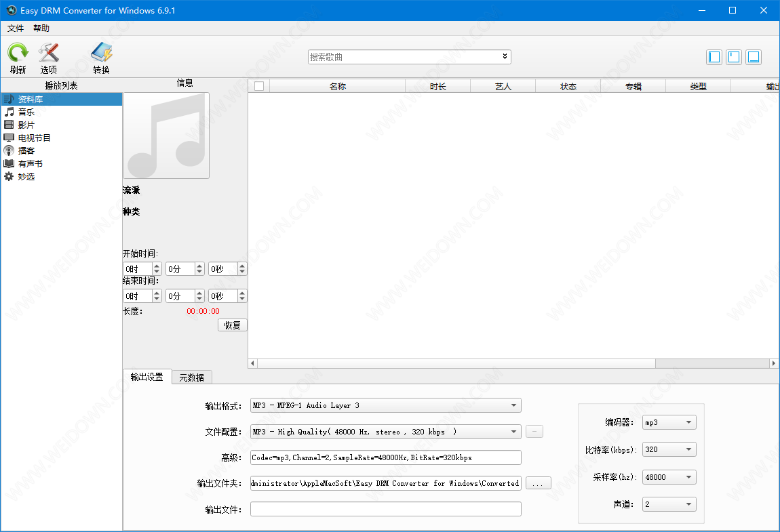Screen dimensions: 780x532
Task: Click the 恢复 restore button
Action: pyautogui.click(x=233, y=325)
